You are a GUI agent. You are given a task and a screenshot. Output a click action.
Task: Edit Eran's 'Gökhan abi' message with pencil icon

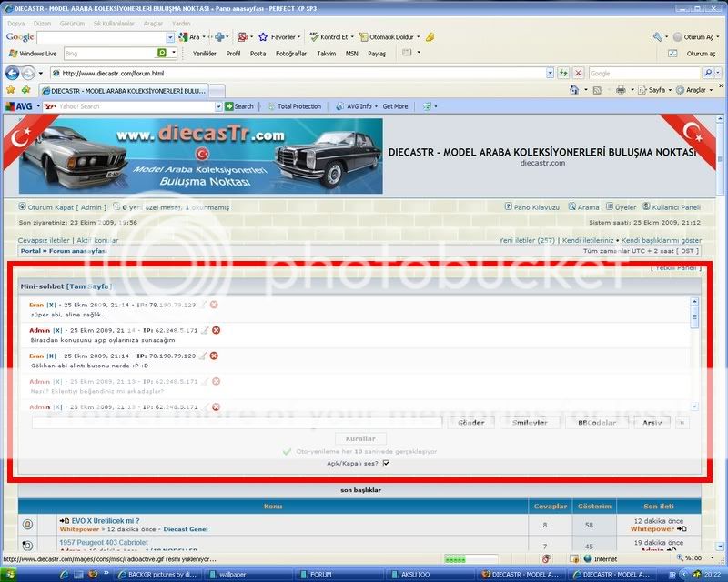tap(202, 356)
